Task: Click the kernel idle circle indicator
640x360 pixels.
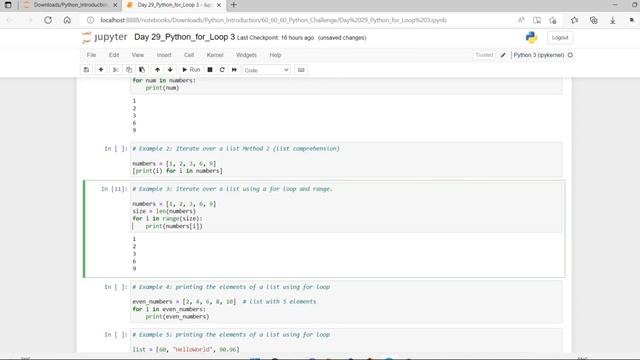Action: 570,55
